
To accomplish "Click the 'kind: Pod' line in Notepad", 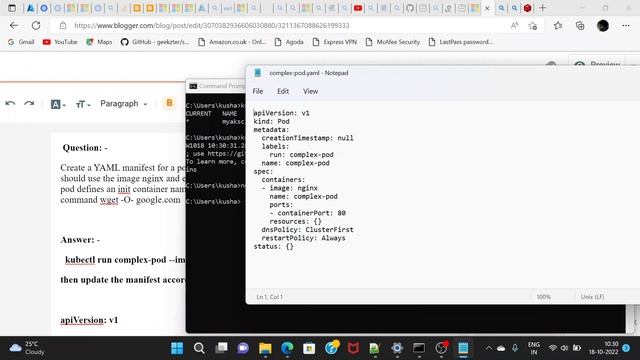I will click(271, 121).
